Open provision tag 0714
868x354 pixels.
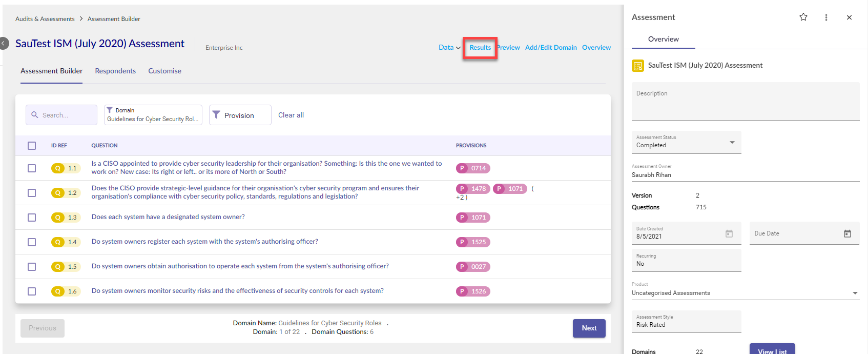coord(473,168)
